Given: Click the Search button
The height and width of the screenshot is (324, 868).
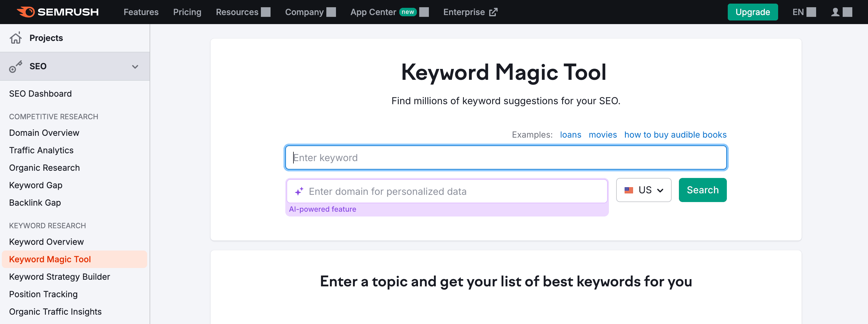Looking at the screenshot, I should coord(702,190).
